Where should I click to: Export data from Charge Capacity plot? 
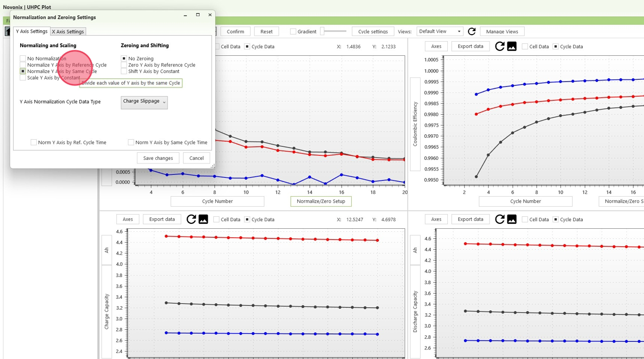[162, 219]
